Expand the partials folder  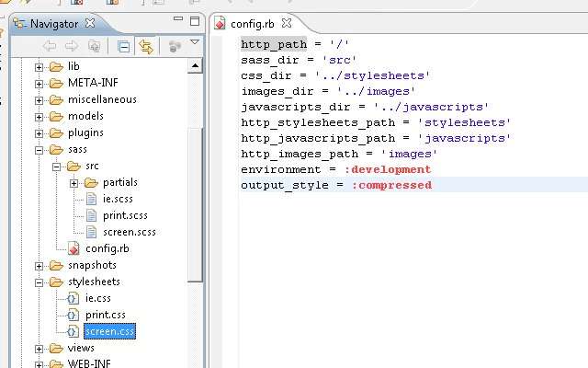click(73, 183)
